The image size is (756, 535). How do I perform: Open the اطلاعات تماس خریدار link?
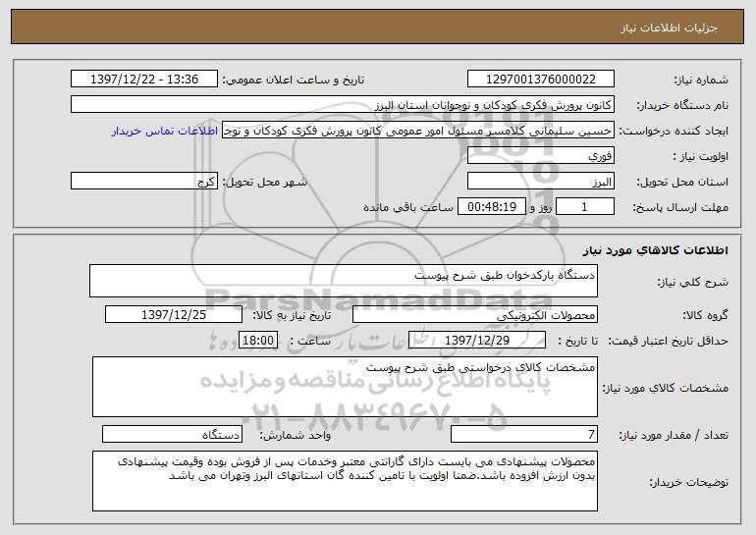click(164, 132)
